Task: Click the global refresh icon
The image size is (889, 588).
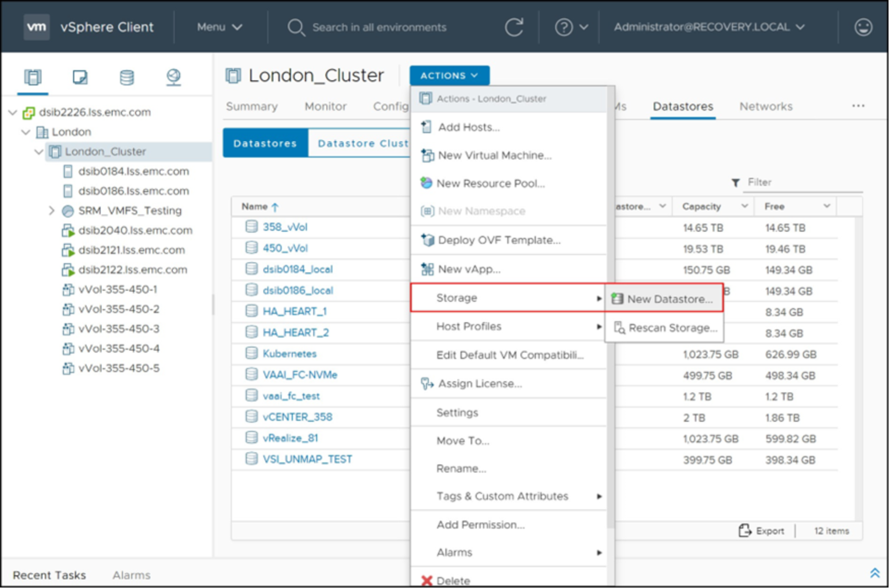Action: (x=514, y=27)
